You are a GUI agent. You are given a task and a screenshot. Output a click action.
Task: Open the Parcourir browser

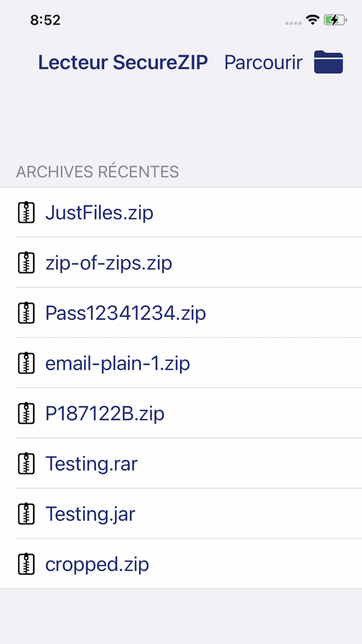(263, 62)
